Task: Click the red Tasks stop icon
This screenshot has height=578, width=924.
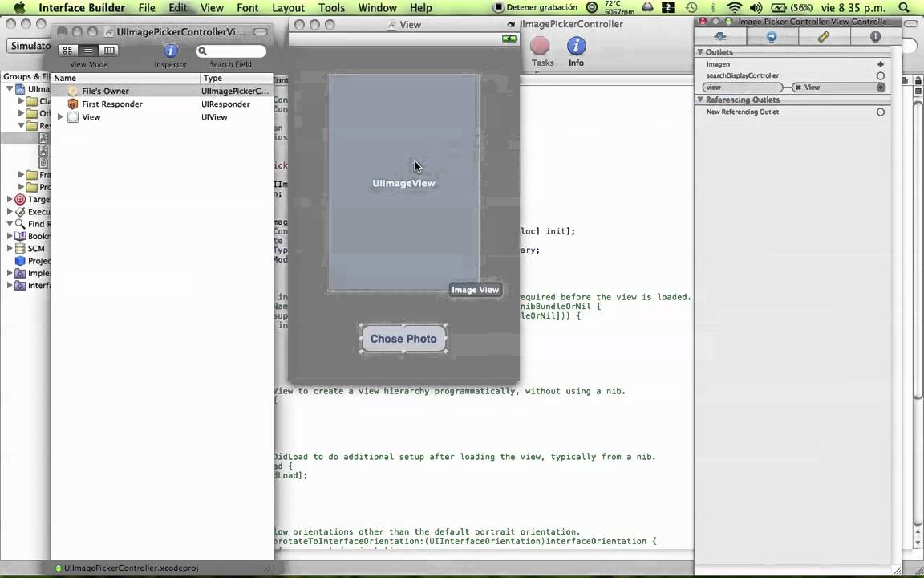Action: (x=540, y=46)
